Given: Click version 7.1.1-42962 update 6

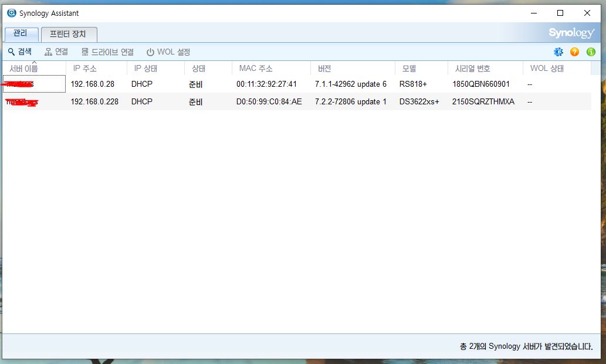Looking at the screenshot, I should click(x=351, y=84).
